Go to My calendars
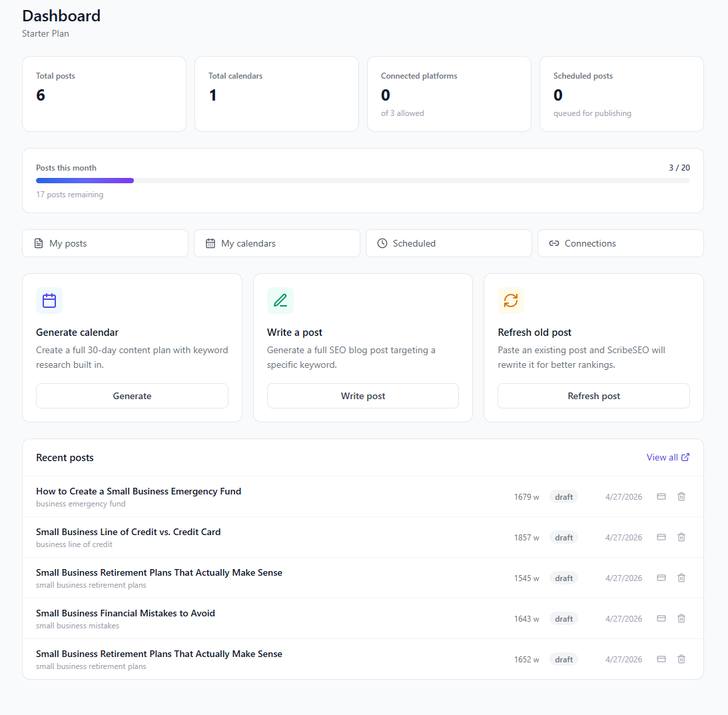 coord(277,243)
